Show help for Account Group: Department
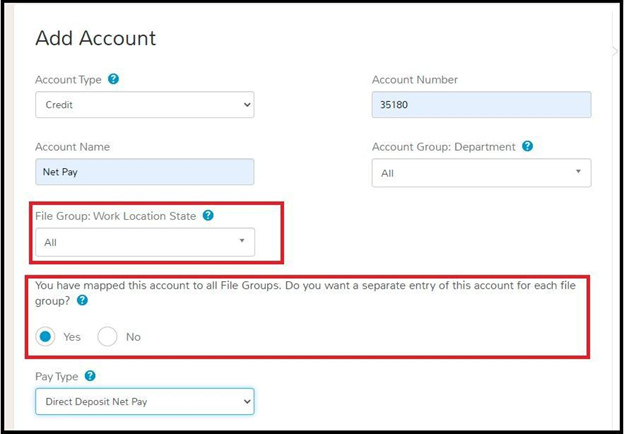Screen dimensions: 624x434 click(527, 146)
